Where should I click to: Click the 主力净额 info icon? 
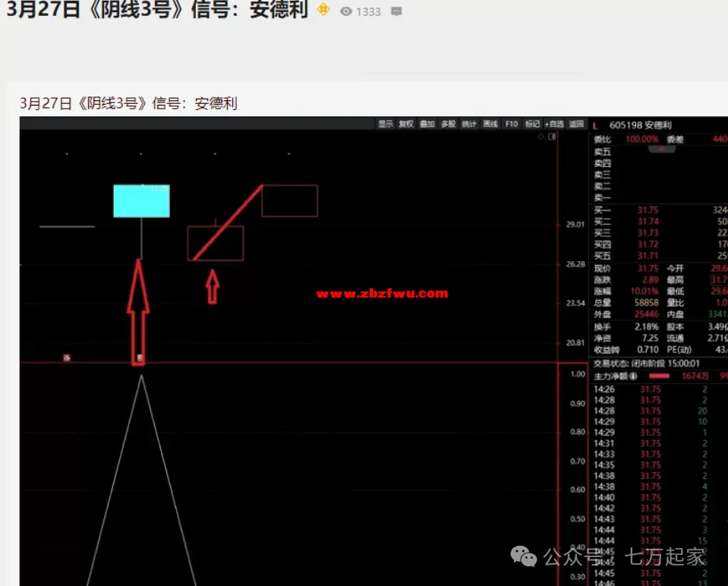(x=633, y=376)
